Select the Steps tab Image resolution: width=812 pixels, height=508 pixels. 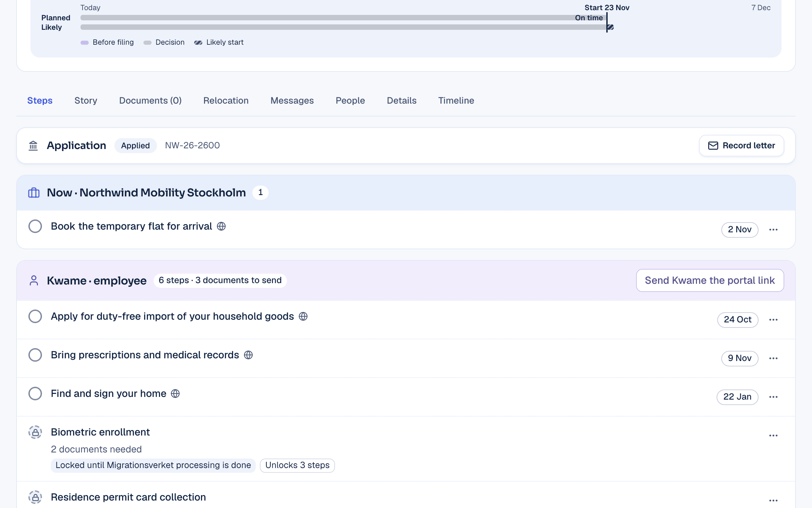[40, 101]
